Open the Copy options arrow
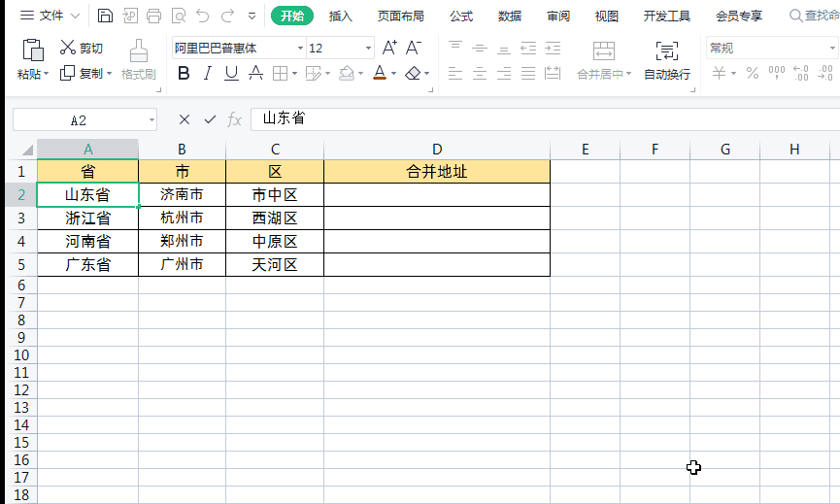This screenshot has width=840, height=504. pos(110,73)
